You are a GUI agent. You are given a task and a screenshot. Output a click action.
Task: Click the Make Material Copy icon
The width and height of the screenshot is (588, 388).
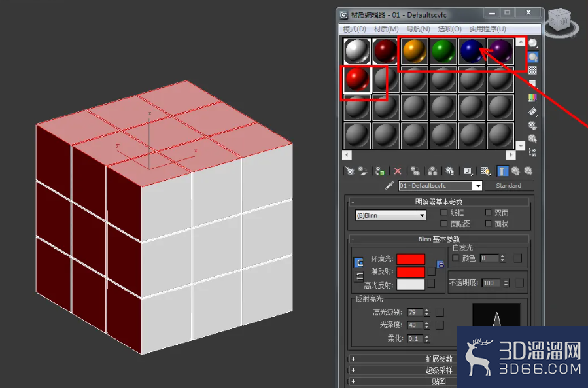[415, 171]
